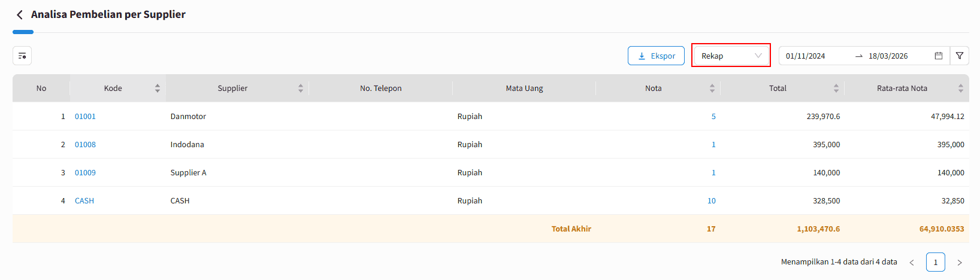This screenshot has width=980, height=280.
Task: Expand the Rekap dropdown
Action: tap(731, 56)
